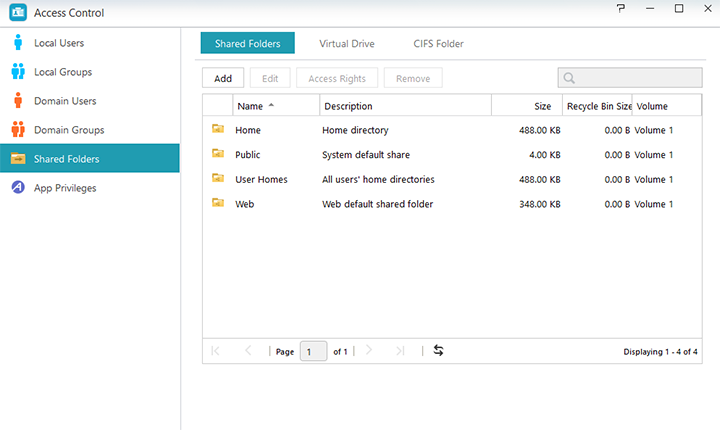720x430 pixels.
Task: Sort by the Volume column header
Action: click(x=667, y=106)
